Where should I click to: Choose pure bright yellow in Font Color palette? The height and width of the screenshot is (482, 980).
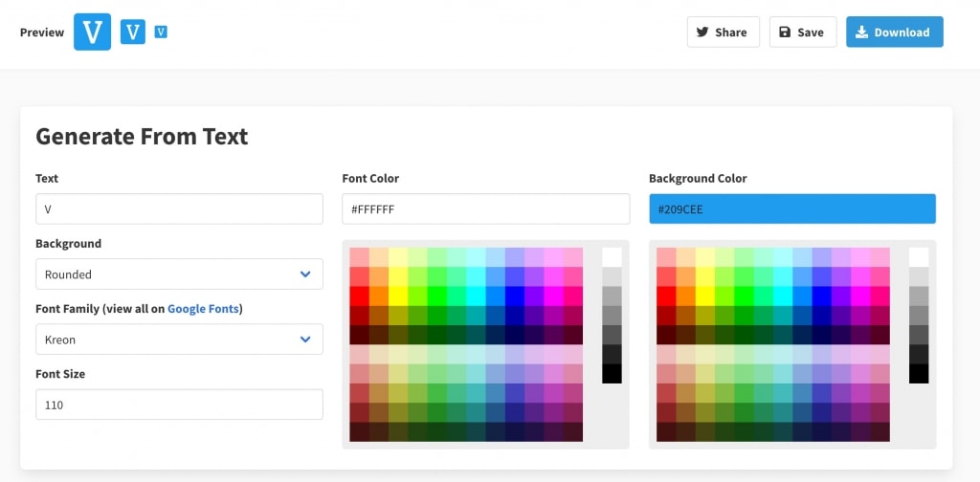pyautogui.click(x=398, y=296)
